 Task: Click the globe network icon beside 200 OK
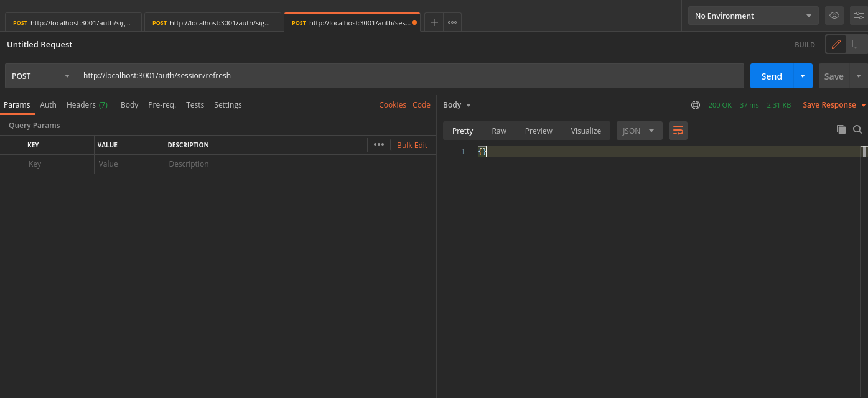tap(695, 104)
